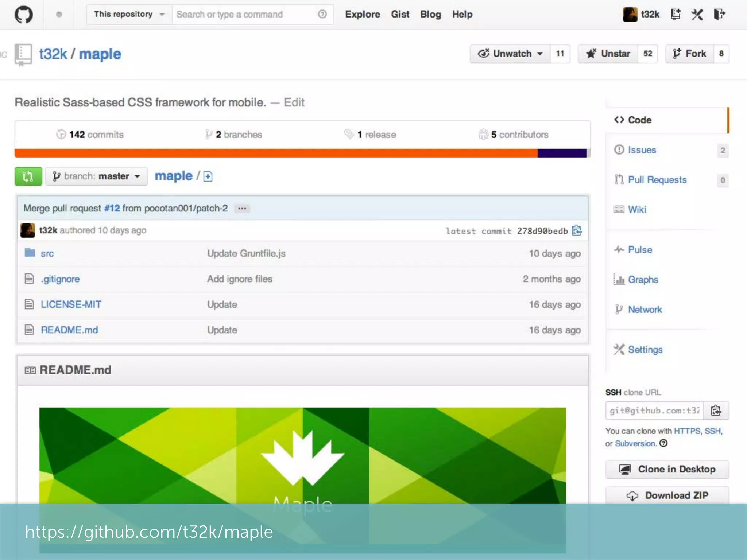Toggle Unstar on the repository

point(608,54)
